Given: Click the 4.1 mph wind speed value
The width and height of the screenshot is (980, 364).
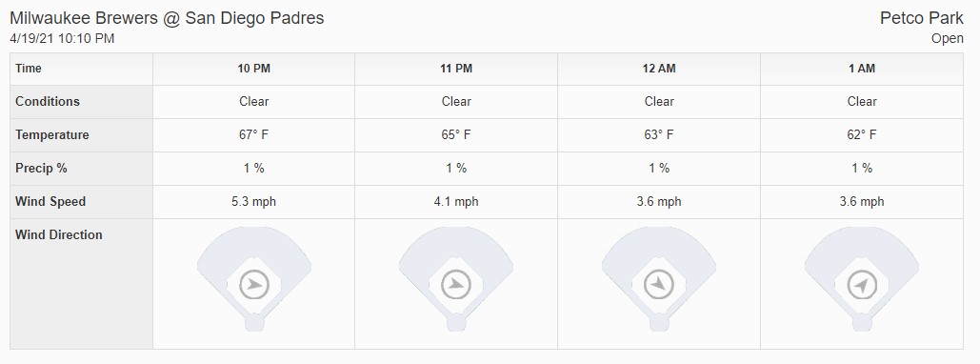Looking at the screenshot, I should pos(456,202).
